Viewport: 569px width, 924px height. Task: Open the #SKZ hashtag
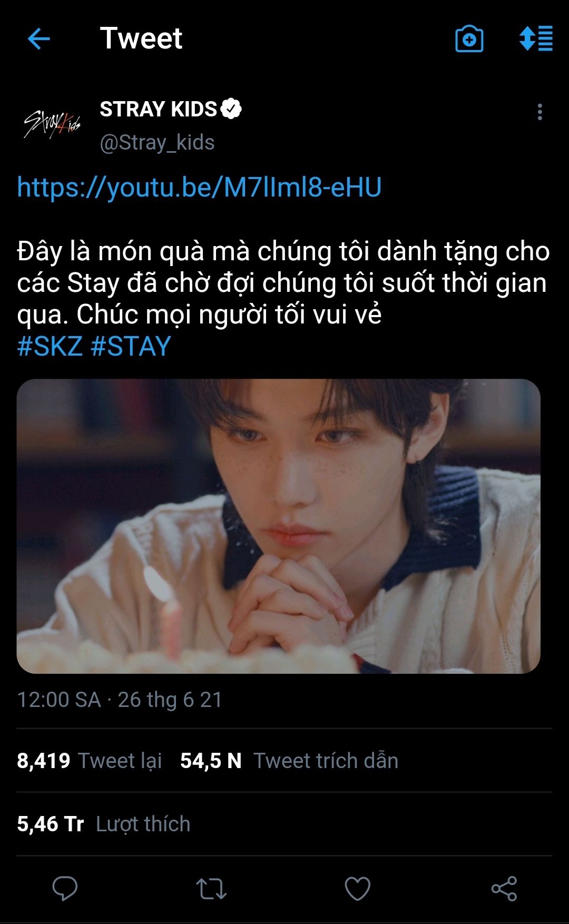[x=50, y=347]
